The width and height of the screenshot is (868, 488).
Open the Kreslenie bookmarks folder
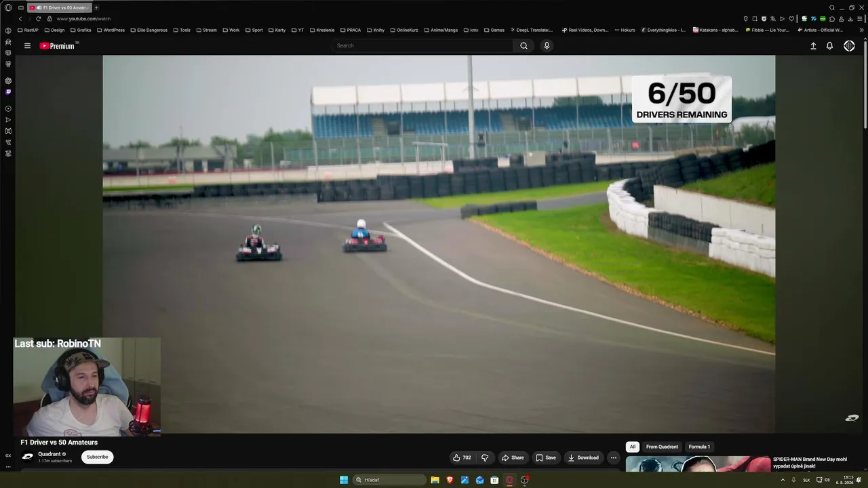321,30
